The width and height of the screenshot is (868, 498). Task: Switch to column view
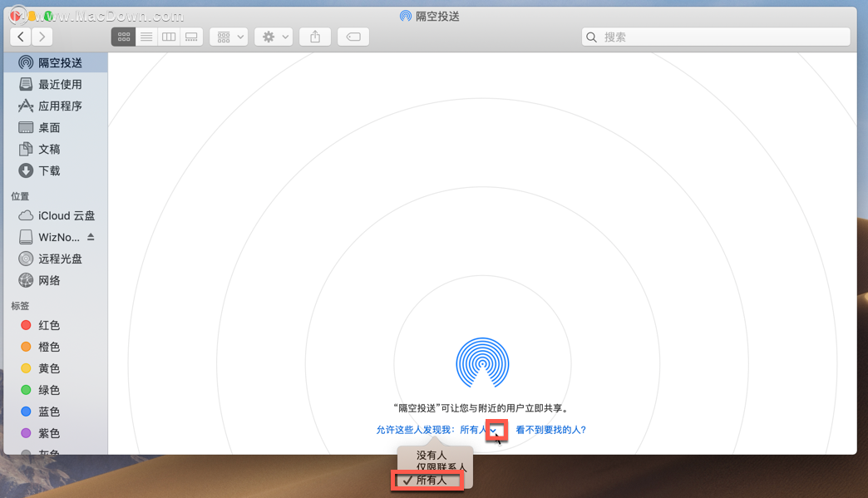click(x=169, y=37)
